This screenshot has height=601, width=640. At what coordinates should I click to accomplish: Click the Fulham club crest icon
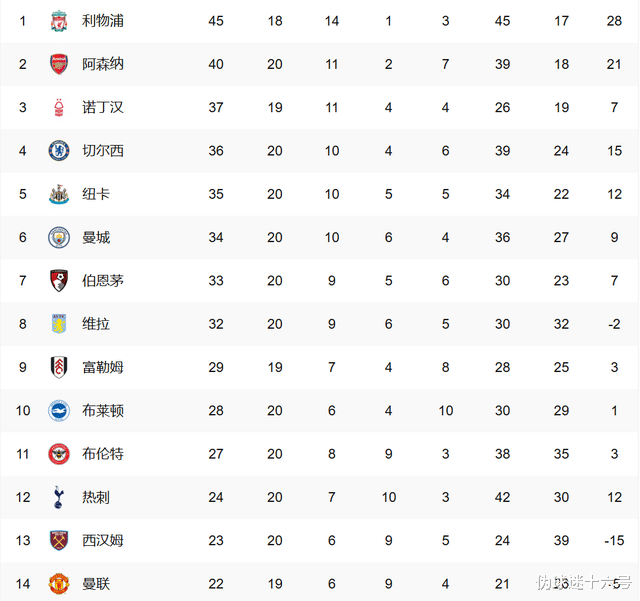pyautogui.click(x=59, y=367)
